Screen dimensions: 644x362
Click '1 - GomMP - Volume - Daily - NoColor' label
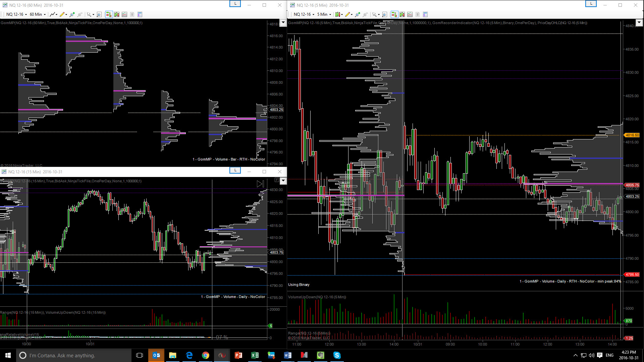click(x=233, y=297)
